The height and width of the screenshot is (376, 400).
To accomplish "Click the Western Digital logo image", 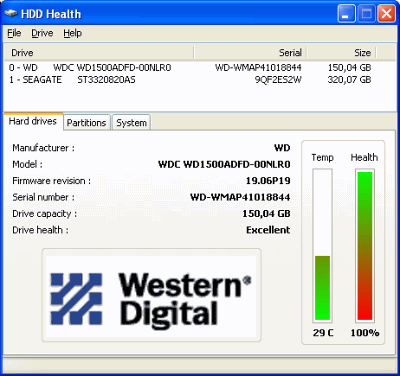I will click(151, 296).
